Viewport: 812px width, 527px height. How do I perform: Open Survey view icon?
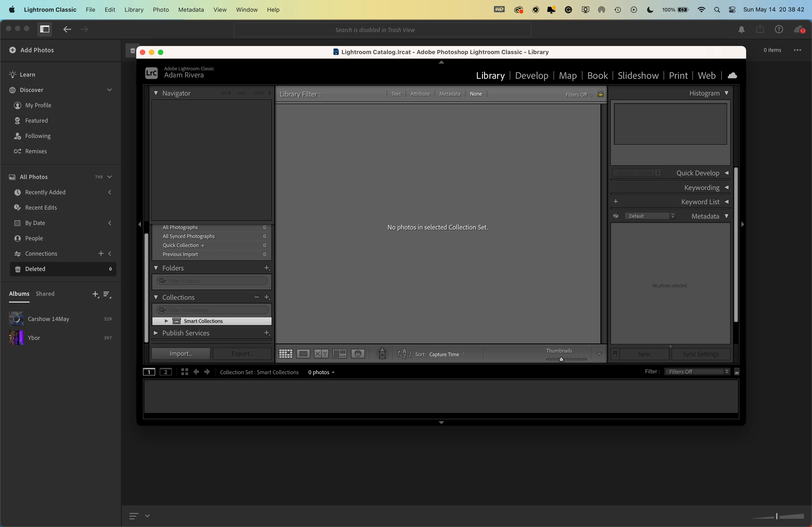[339, 354]
